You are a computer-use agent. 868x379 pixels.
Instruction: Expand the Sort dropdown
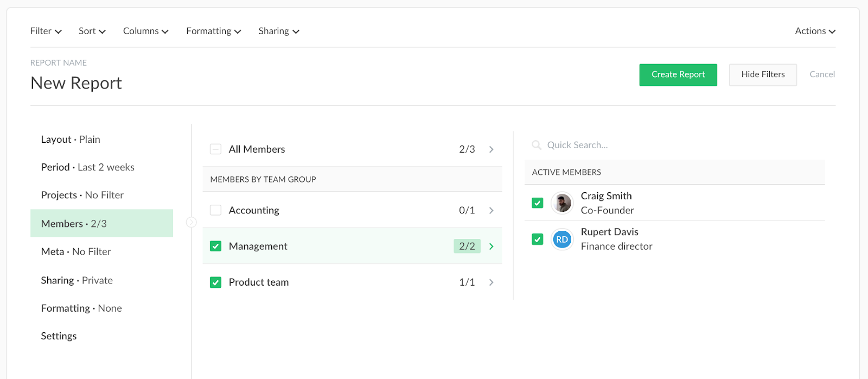[x=92, y=31]
